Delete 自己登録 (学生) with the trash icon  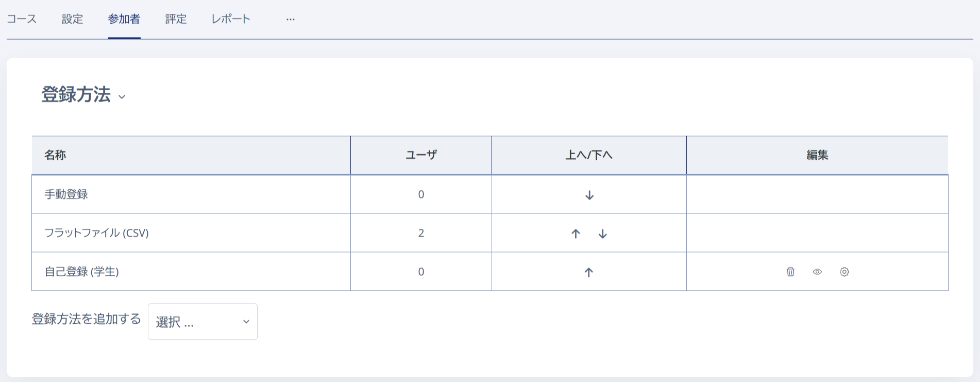[x=789, y=272]
